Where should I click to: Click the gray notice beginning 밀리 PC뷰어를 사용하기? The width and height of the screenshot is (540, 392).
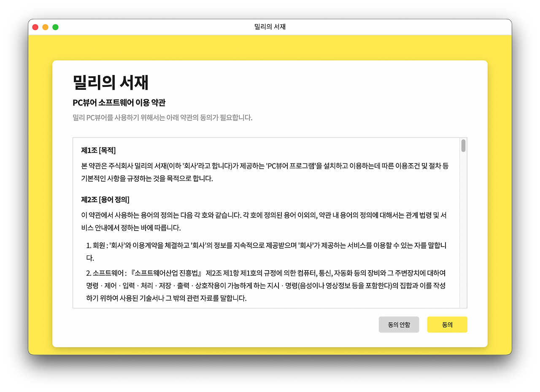[162, 118]
